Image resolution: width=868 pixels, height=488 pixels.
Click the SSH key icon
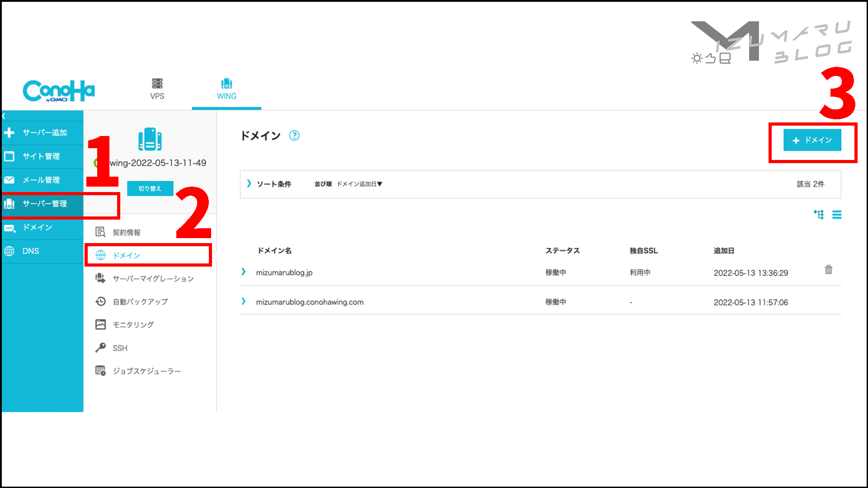tap(100, 347)
